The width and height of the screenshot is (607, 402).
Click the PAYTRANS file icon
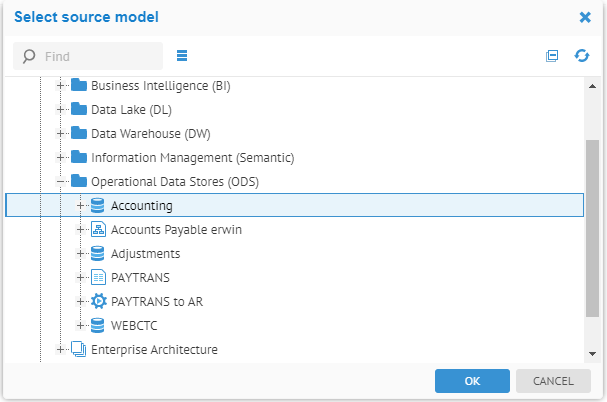[x=98, y=278]
